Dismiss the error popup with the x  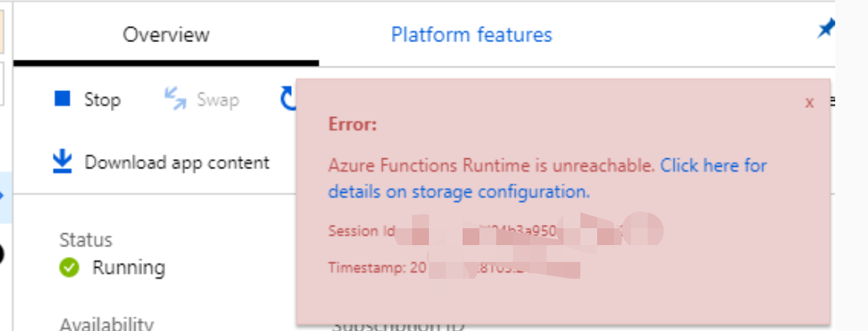pos(809,103)
